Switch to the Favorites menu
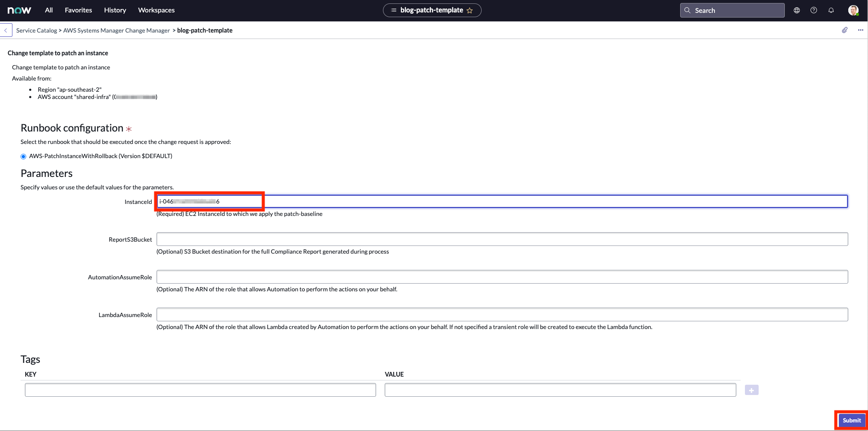Image resolution: width=868 pixels, height=431 pixels. pyautogui.click(x=78, y=10)
